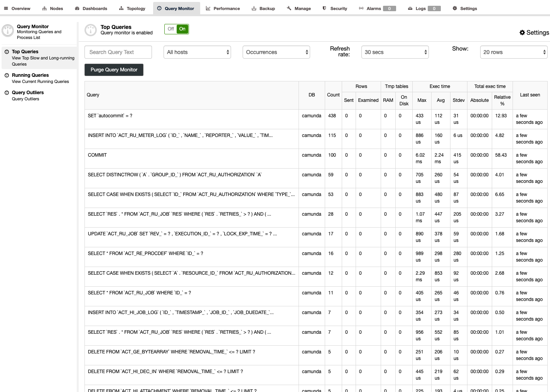Image resolution: width=550 pixels, height=392 pixels.
Task: Click the Alarms broadcast icon
Action: 361,8
